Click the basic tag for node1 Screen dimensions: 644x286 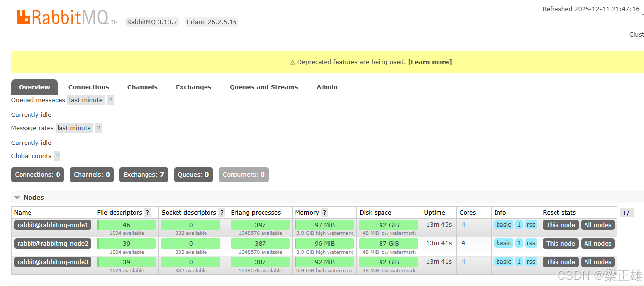click(503, 224)
